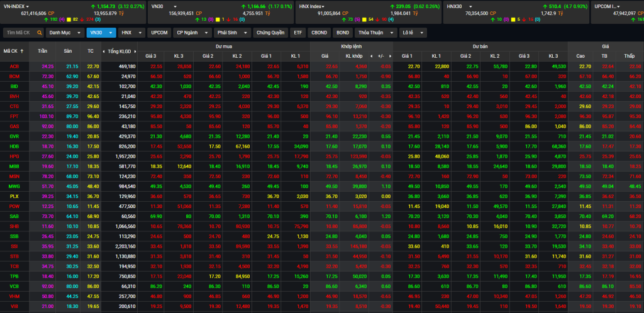Switch to the ETF tab

click(x=297, y=32)
